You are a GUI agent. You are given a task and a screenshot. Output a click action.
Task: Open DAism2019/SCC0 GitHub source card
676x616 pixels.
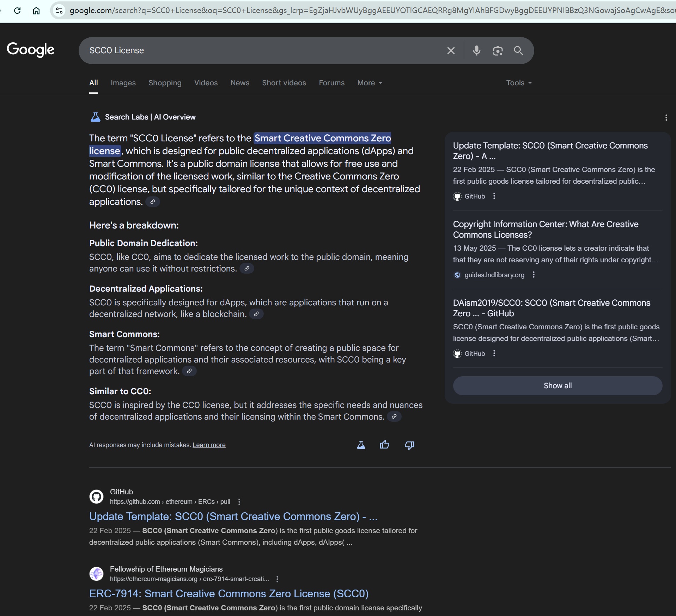552,308
